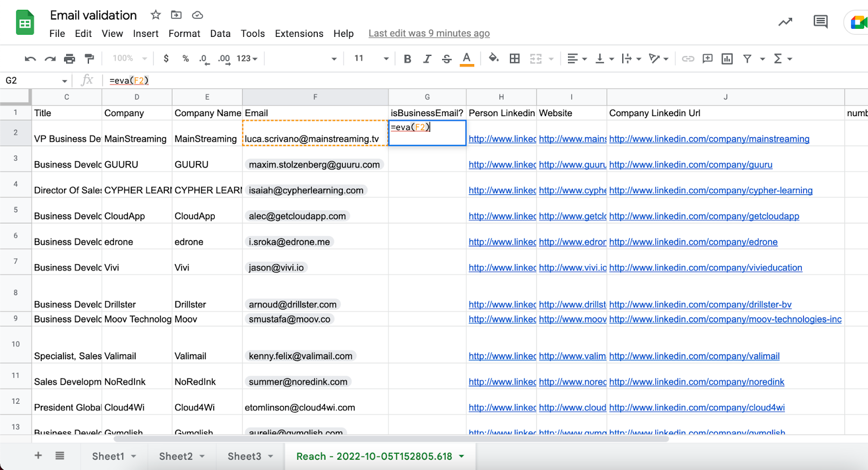Open Reach sheet tab options arrow
The width and height of the screenshot is (868, 470).
[x=462, y=456]
